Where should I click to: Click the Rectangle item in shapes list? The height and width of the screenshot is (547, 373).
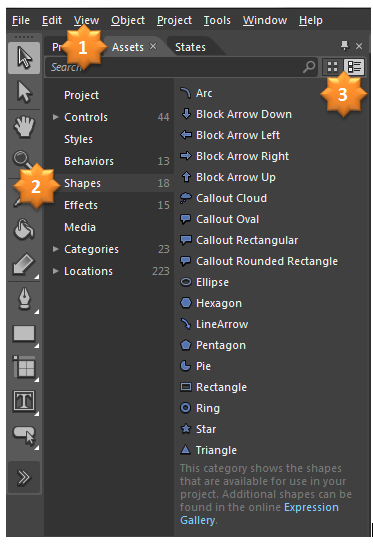(213, 387)
